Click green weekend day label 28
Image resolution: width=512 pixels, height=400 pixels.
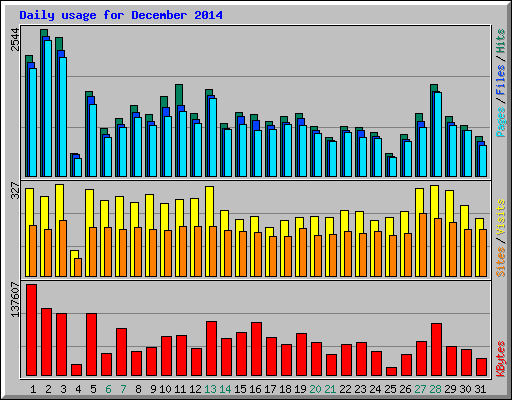click(x=435, y=389)
